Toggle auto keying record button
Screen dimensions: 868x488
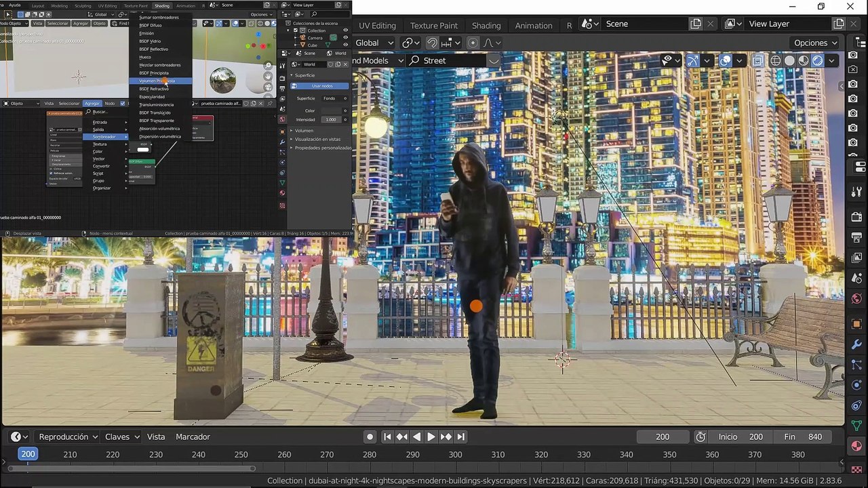coord(370,437)
